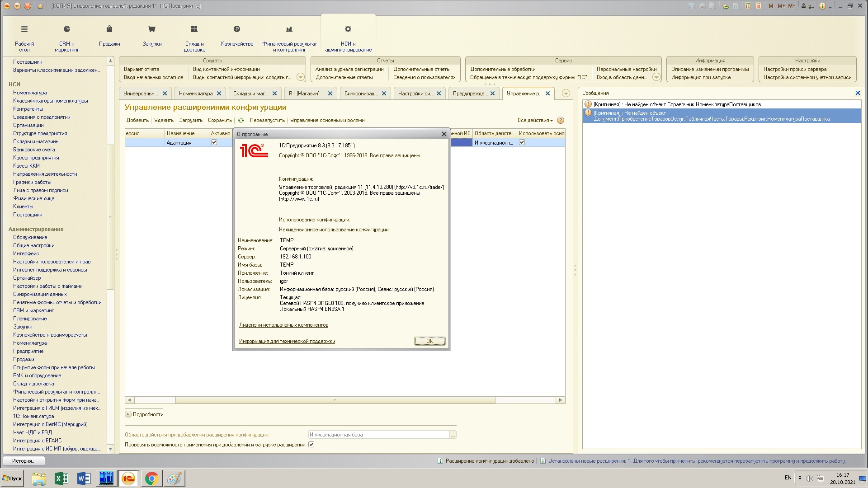Click the refresh icon in extensions toolbar
The height and width of the screenshot is (488, 868).
[241, 120]
